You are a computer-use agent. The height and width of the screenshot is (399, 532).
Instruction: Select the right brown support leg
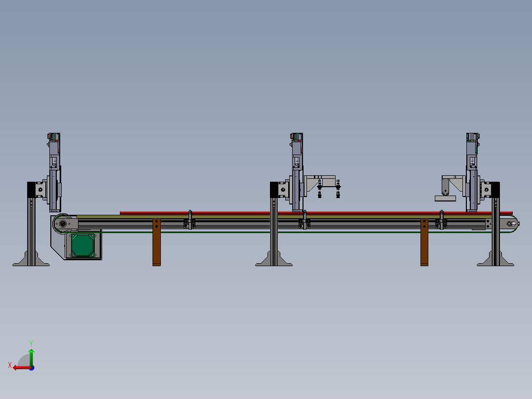coord(424,242)
